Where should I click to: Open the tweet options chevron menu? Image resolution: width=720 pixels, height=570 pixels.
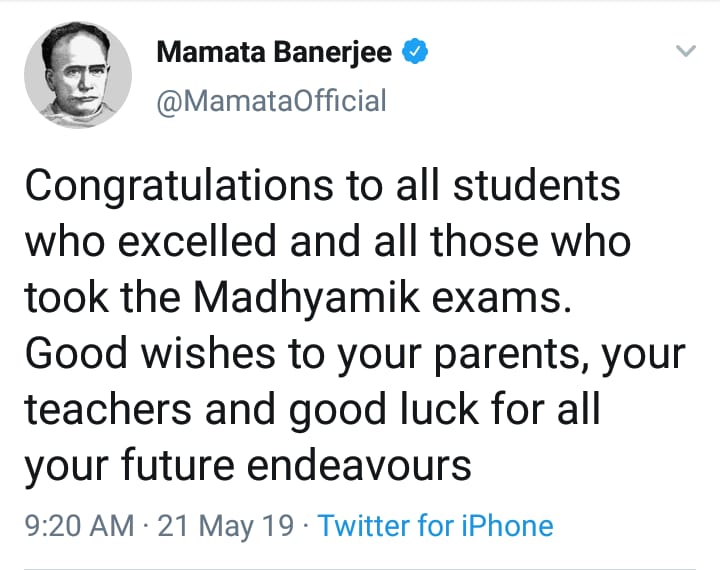coord(686,51)
